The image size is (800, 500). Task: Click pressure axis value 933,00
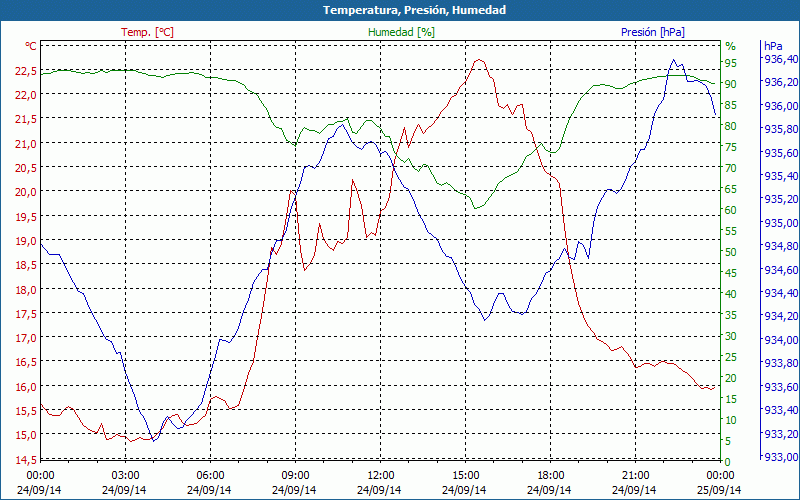click(781, 457)
